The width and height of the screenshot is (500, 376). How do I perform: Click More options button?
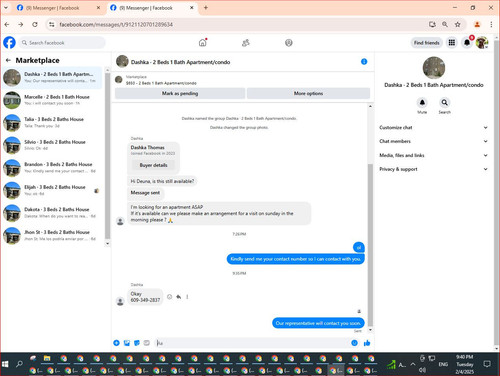click(x=308, y=93)
